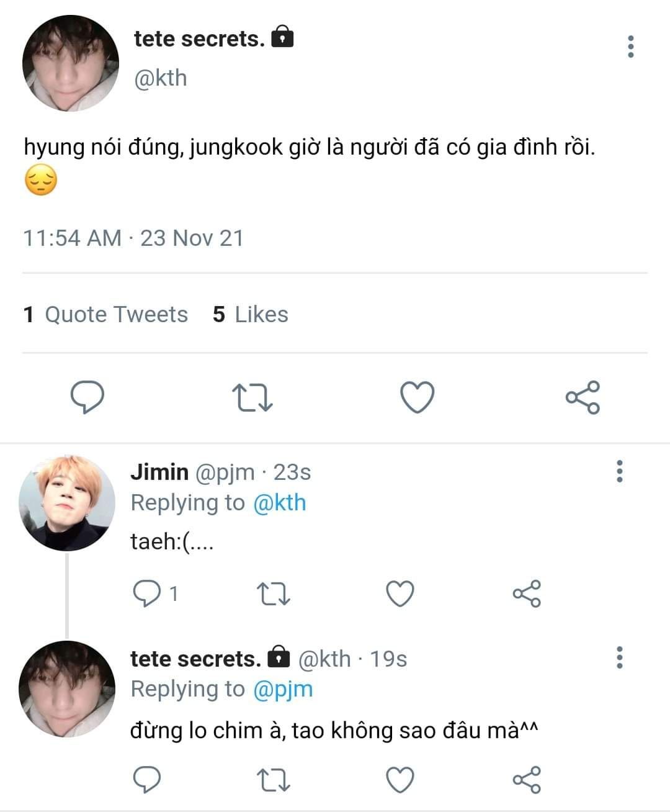The image size is (670, 812).
Task: Like the main tweet about jungkook
Action: click(417, 397)
